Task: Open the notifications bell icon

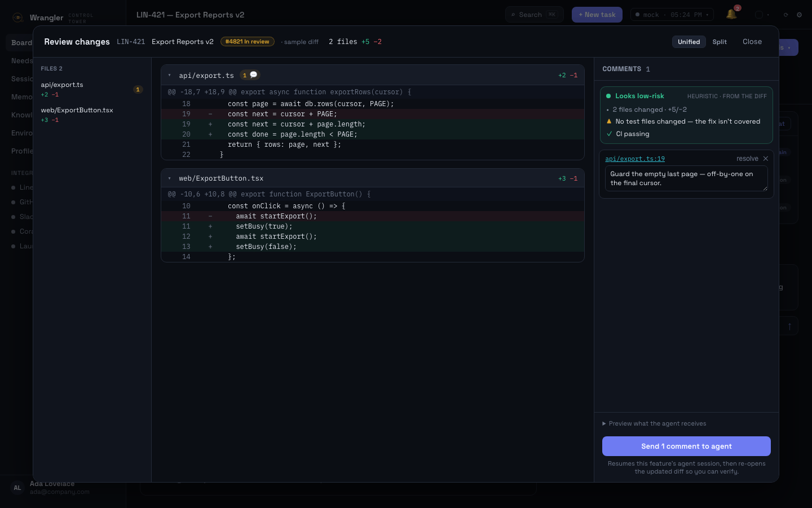Action: [x=731, y=15]
